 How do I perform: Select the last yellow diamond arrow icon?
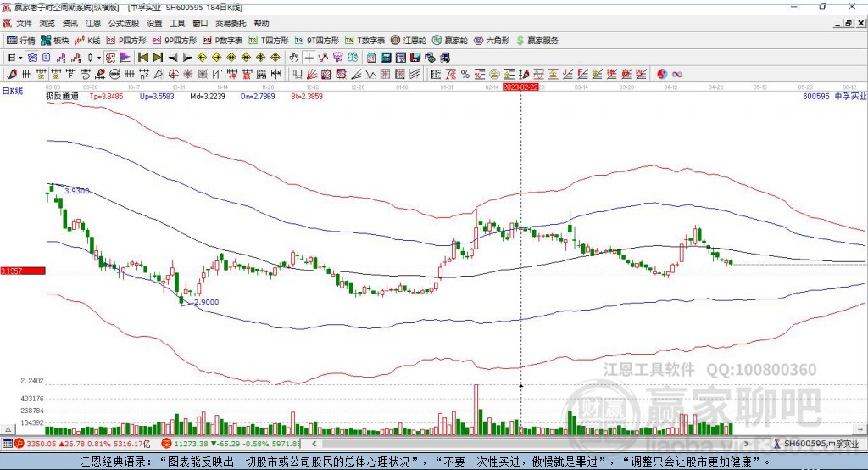pos(275,58)
